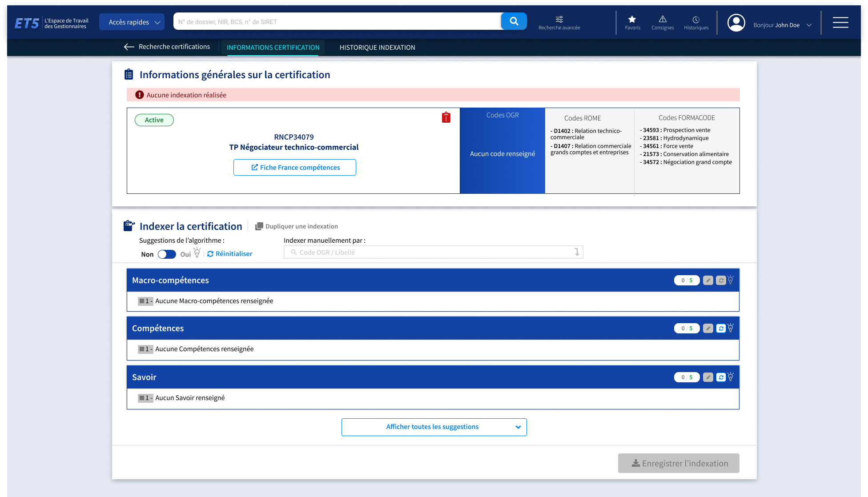This screenshot has height=497, width=868.
Task: Click Réinitialiser link
Action: click(x=229, y=254)
